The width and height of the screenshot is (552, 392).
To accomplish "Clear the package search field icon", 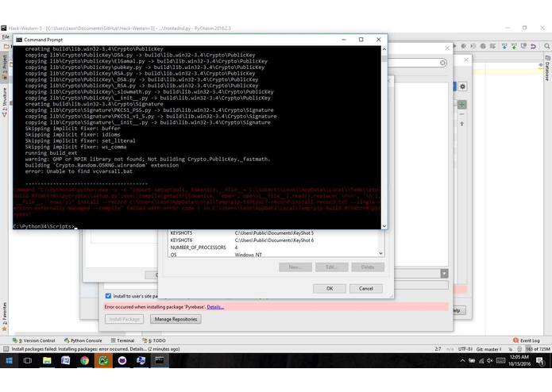I will pyautogui.click(x=443, y=63).
